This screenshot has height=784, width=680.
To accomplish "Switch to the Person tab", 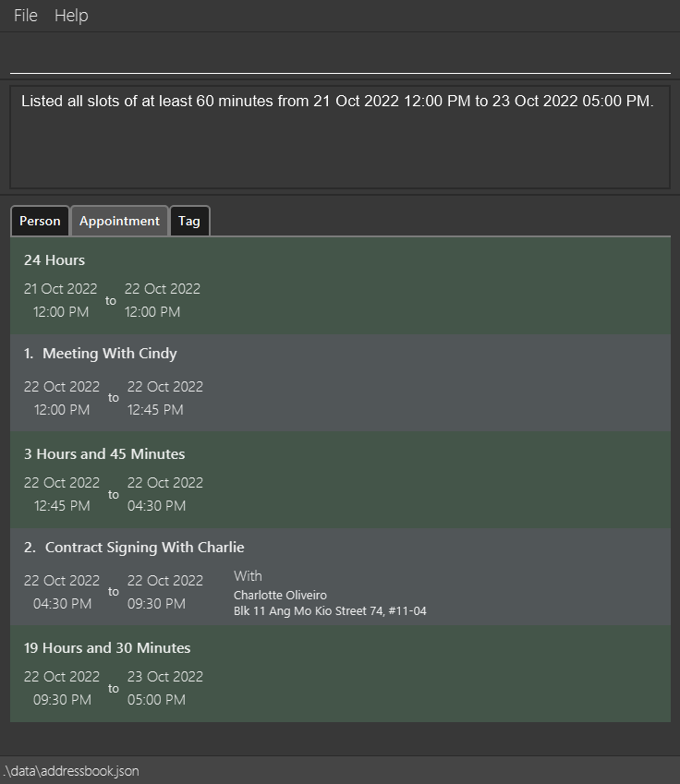I will pos(40,221).
